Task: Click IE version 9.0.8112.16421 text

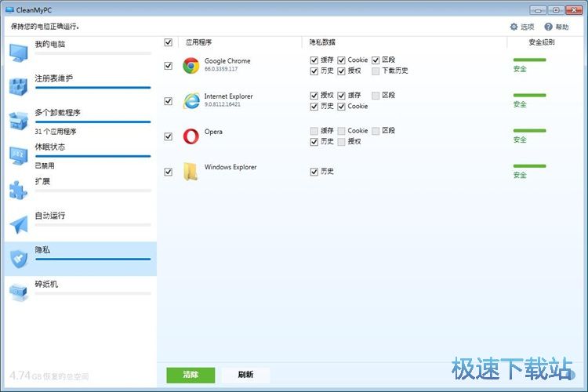Action: click(222, 104)
